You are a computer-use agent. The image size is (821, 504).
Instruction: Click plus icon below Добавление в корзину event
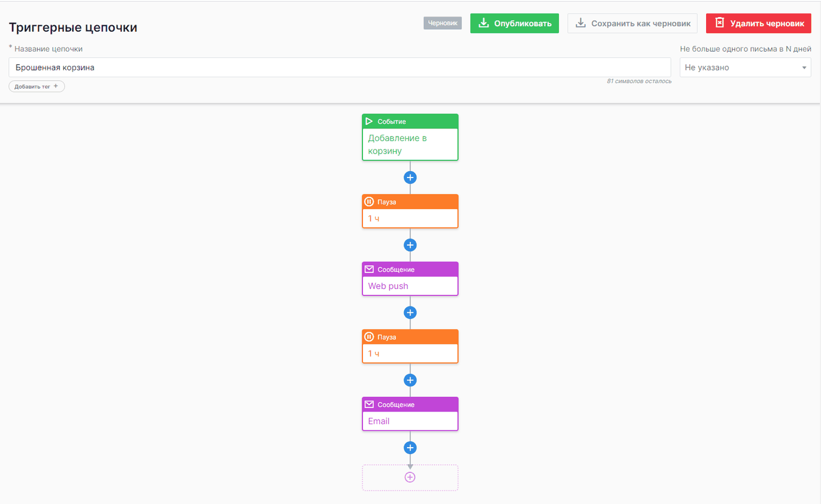[410, 177]
